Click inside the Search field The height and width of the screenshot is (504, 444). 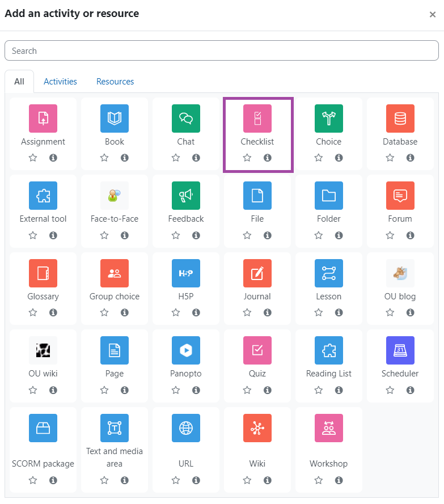pyautogui.click(x=221, y=50)
